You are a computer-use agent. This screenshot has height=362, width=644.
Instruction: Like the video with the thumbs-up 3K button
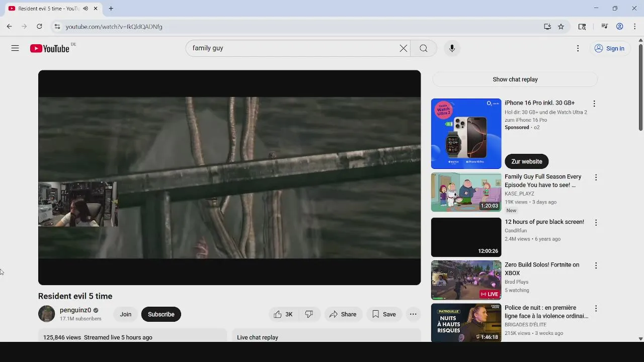tap(283, 314)
